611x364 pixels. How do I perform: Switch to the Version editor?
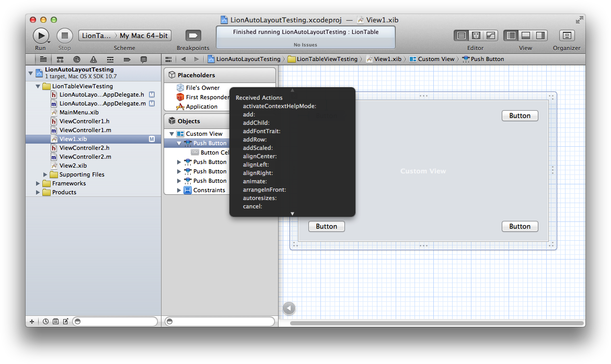(x=490, y=36)
